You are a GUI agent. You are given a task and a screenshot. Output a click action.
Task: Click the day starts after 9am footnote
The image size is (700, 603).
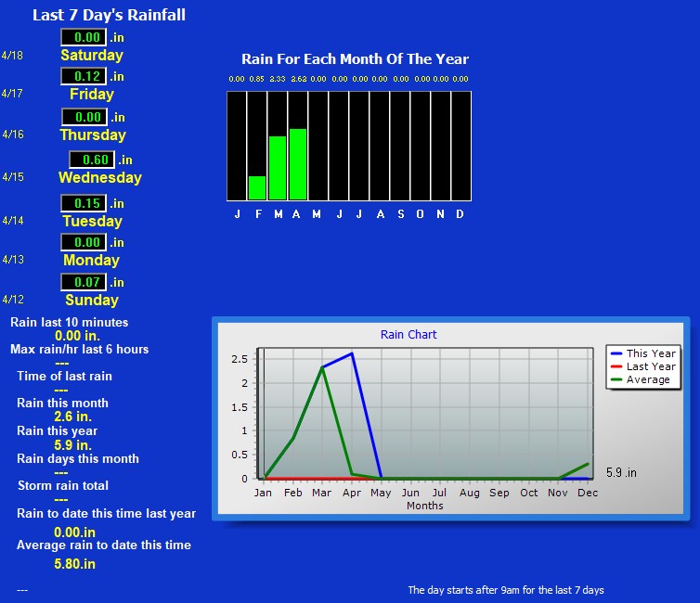pyautogui.click(x=505, y=590)
